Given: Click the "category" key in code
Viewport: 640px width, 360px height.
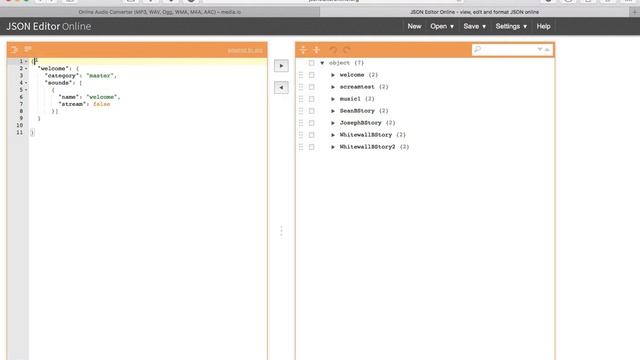Looking at the screenshot, I should (x=61, y=76).
